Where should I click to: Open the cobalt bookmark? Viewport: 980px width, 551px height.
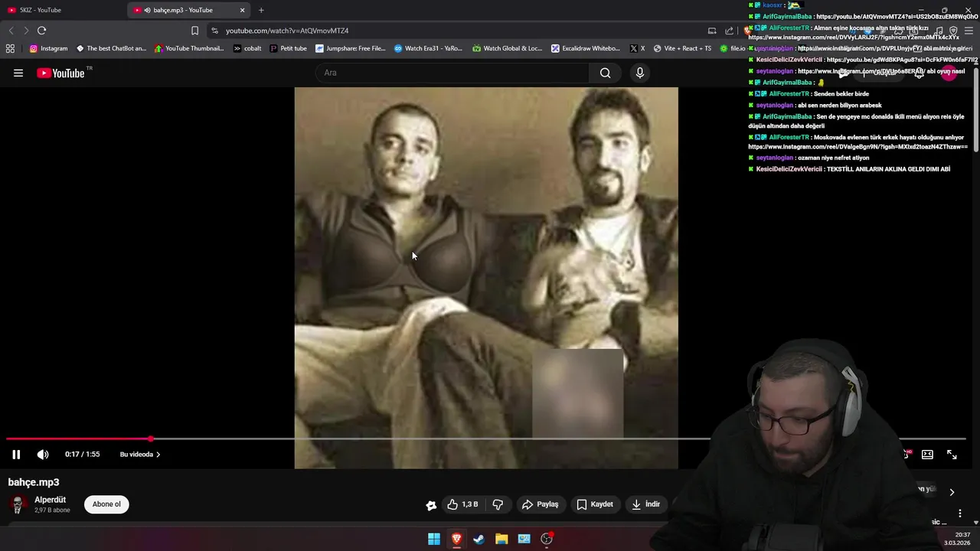(247, 48)
